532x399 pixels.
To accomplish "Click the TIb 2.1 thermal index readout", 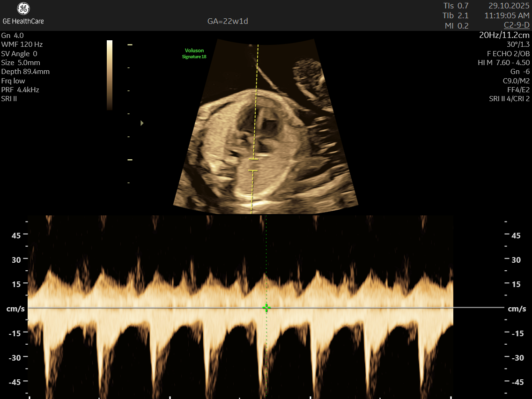I will click(456, 15).
